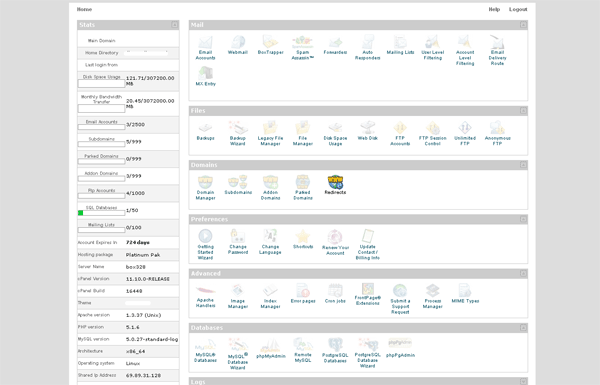Image resolution: width=600 pixels, height=385 pixels.
Task: Open Change Password
Action: tap(238, 242)
